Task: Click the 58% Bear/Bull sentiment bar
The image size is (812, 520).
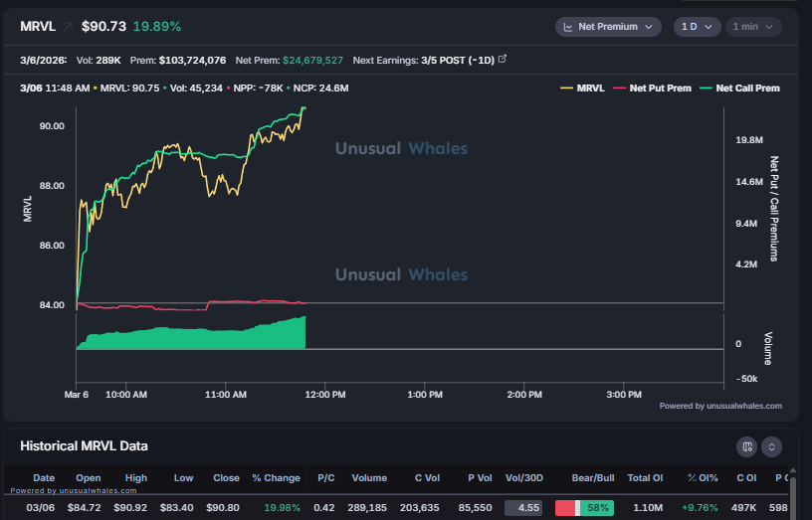Action: [x=584, y=507]
